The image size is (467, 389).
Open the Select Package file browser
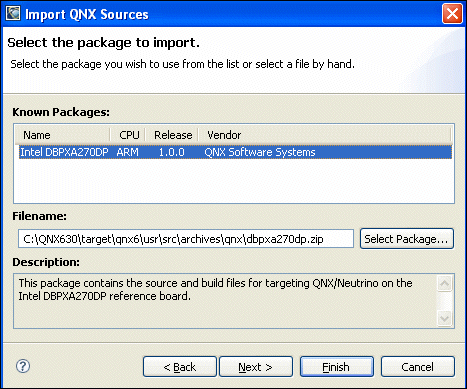tap(407, 239)
